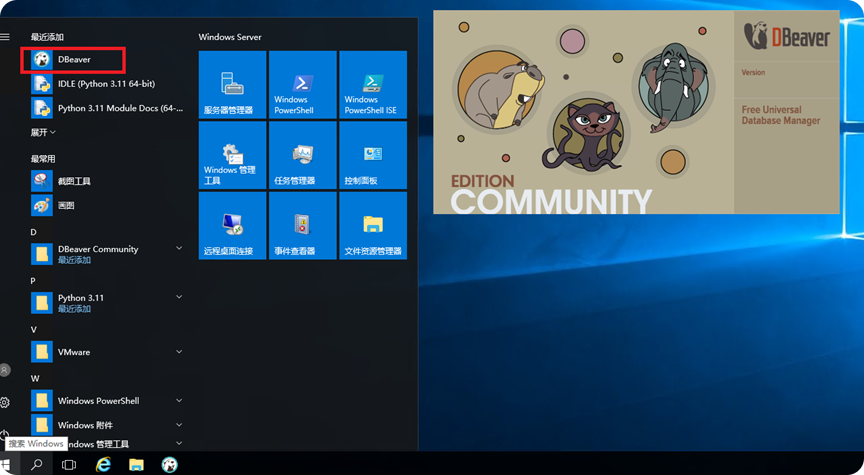Click the 最近添加 section heading
The height and width of the screenshot is (475, 864).
pyautogui.click(x=47, y=37)
